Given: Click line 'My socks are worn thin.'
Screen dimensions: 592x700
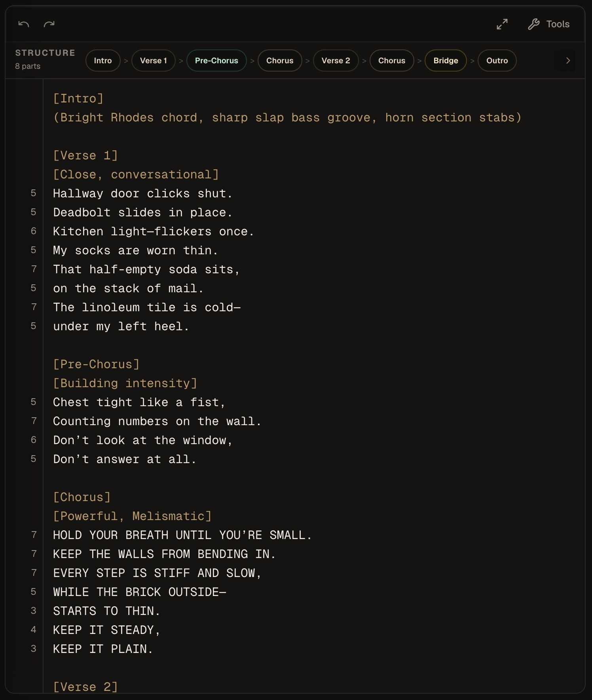Looking at the screenshot, I should tap(136, 250).
